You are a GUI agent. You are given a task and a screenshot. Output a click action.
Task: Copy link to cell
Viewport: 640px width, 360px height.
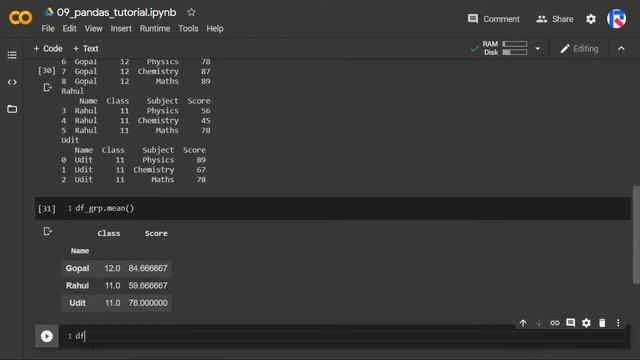pos(555,323)
